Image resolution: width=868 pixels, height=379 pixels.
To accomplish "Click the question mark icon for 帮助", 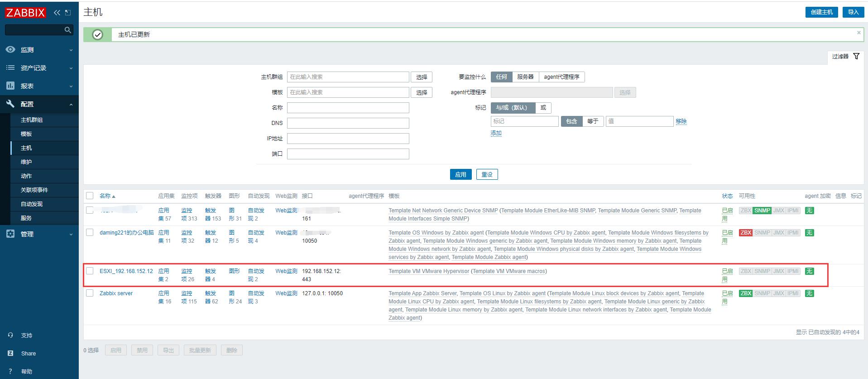I will (10, 371).
